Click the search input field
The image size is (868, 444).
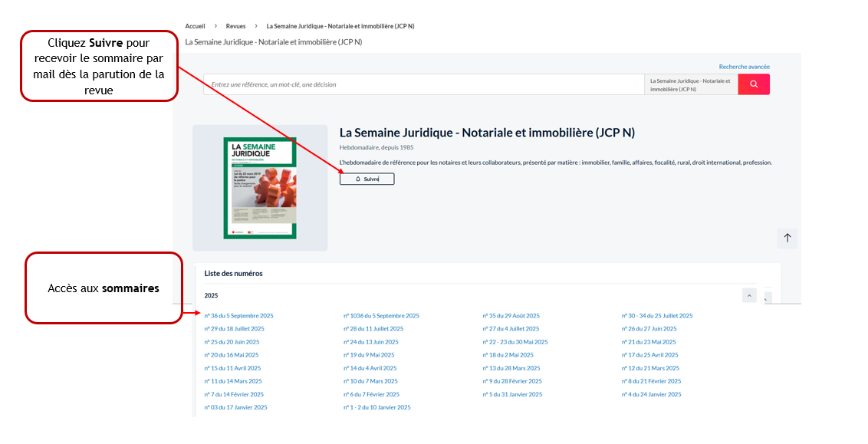pyautogui.click(x=422, y=84)
